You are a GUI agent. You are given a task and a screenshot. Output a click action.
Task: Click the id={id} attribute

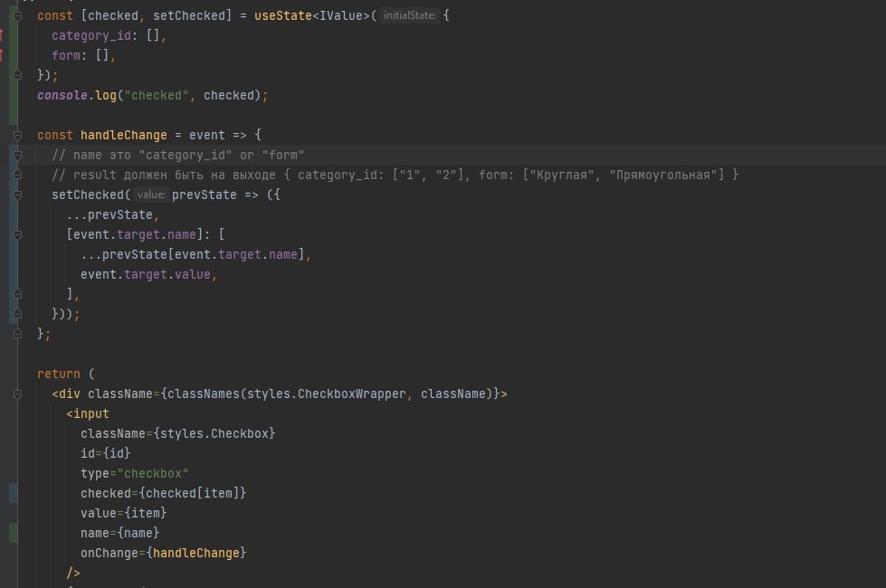[x=106, y=453]
